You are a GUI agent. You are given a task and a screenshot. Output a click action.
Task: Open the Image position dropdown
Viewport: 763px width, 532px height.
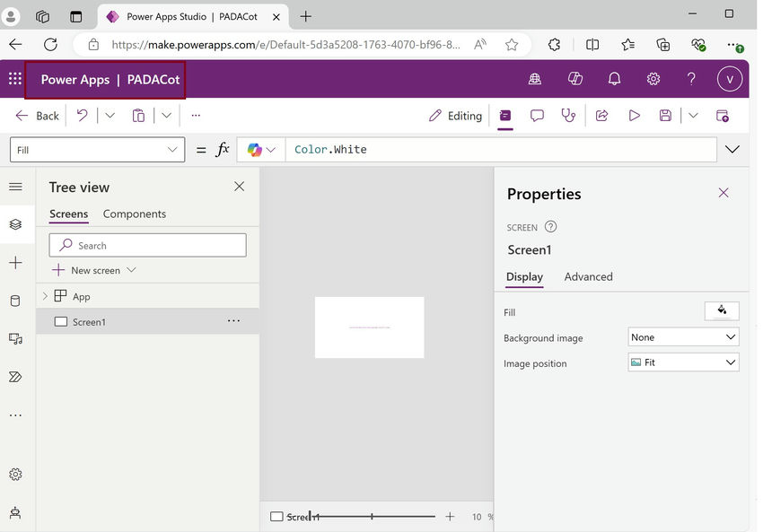683,362
